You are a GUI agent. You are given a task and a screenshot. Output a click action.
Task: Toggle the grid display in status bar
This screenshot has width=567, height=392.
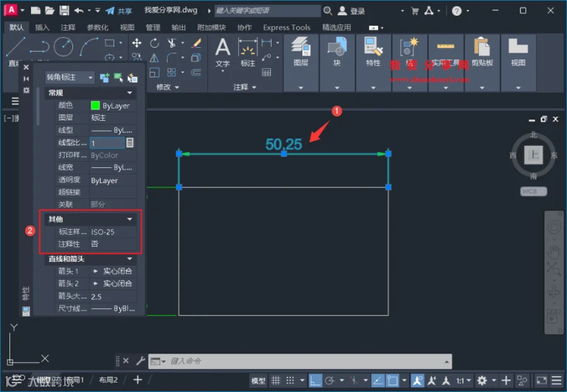point(276,381)
